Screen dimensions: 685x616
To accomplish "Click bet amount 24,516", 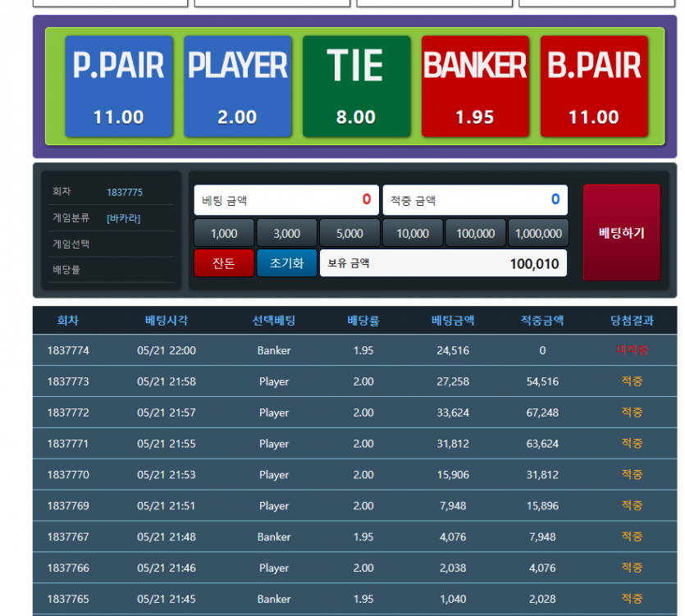I will click(x=453, y=350).
